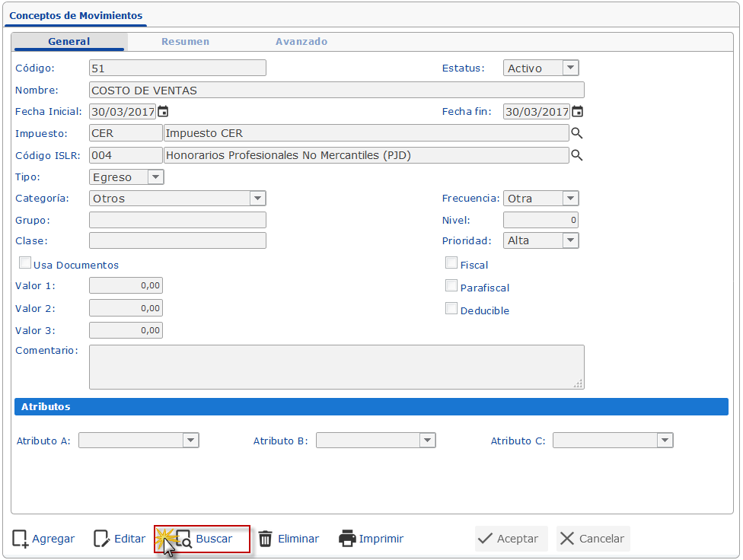
Task: Click the Nombre field COSTO DE VENTAS
Action: [x=337, y=90]
